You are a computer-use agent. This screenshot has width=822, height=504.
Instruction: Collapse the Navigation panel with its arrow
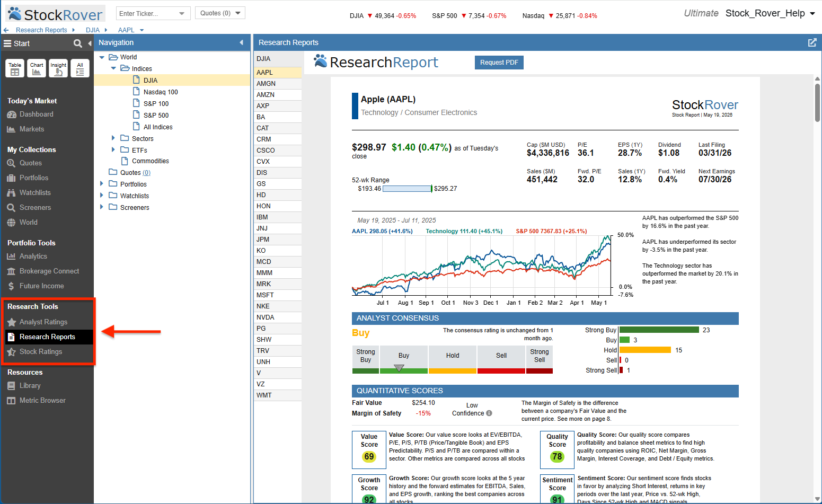242,42
